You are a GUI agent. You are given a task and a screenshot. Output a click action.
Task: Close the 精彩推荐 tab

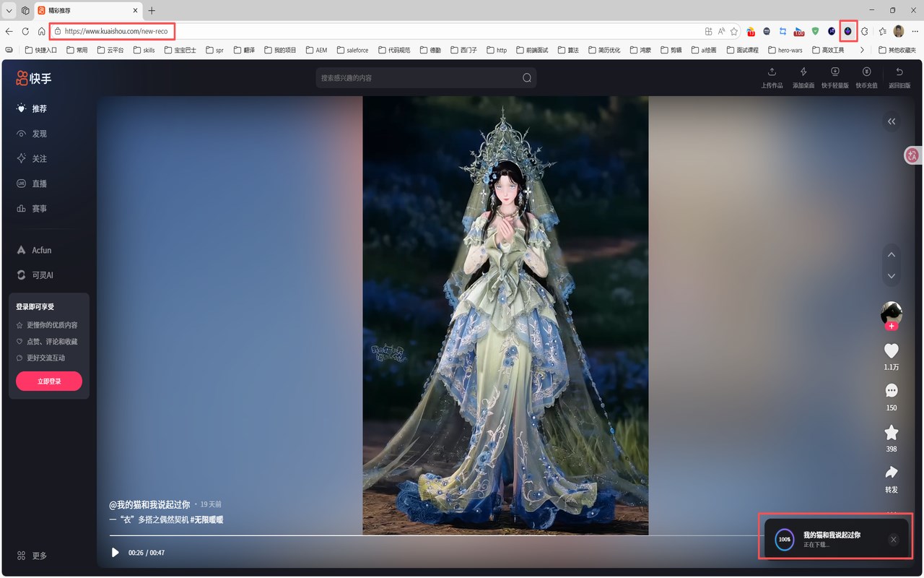click(x=136, y=11)
